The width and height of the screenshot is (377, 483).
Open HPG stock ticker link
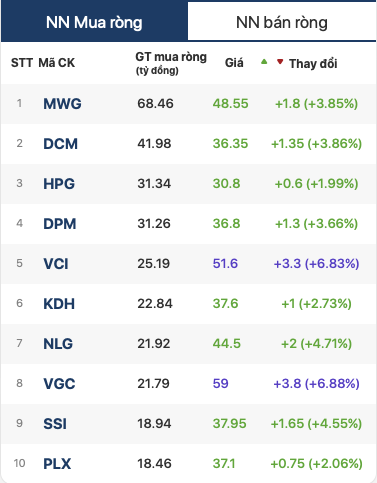(59, 184)
